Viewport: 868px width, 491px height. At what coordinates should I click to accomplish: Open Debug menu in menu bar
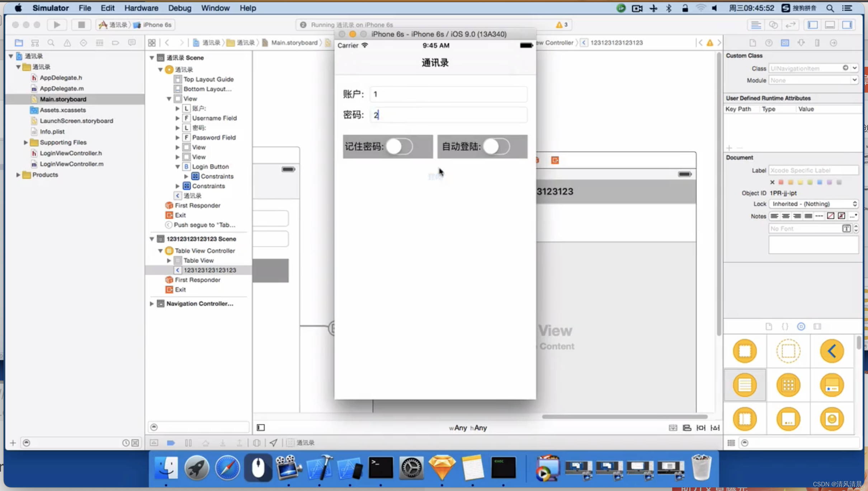pyautogui.click(x=179, y=8)
